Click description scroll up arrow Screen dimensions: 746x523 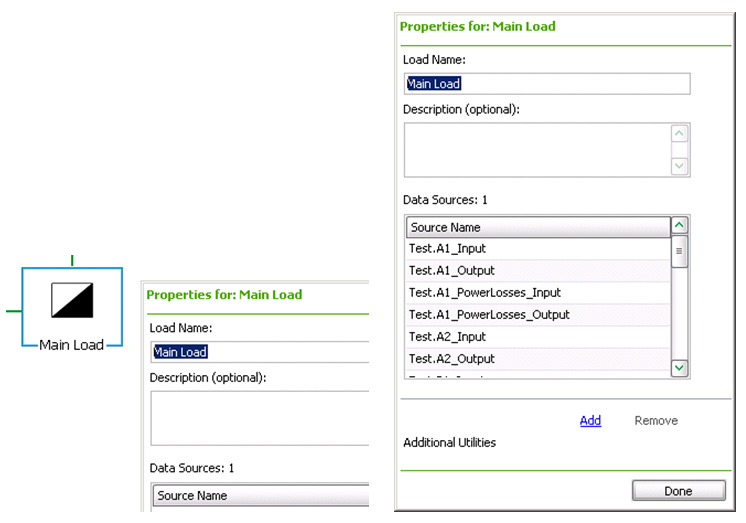pos(679,134)
